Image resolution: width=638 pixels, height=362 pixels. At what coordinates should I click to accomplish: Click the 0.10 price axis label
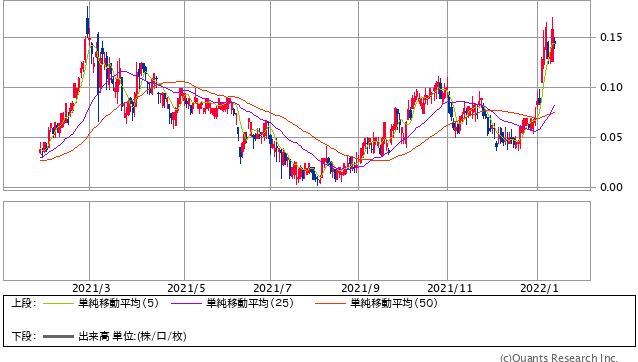611,87
